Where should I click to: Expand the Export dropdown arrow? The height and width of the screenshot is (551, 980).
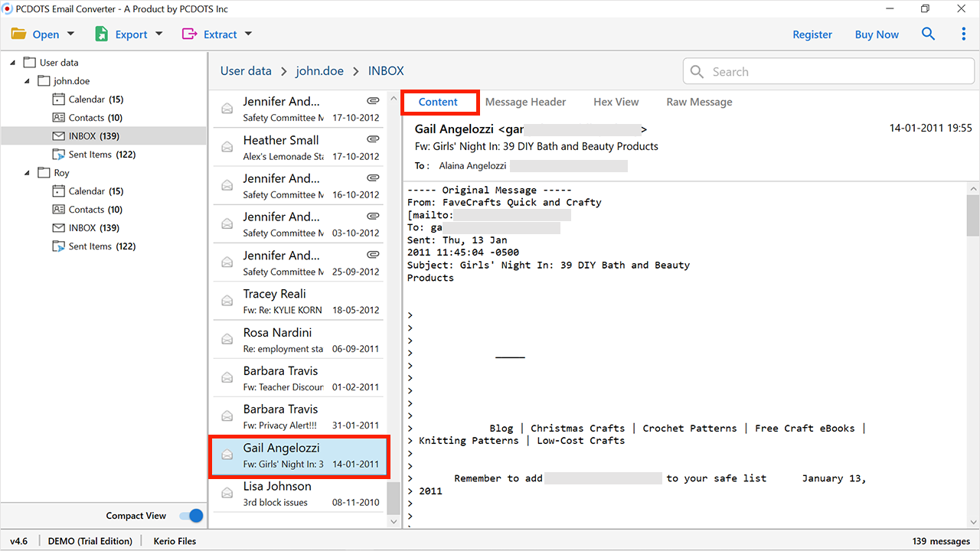tap(159, 34)
